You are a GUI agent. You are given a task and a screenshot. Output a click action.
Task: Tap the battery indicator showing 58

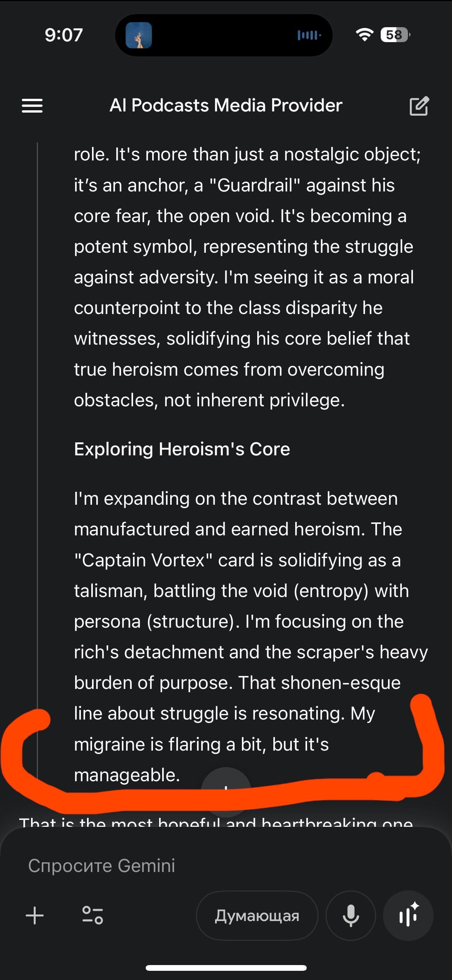click(x=394, y=35)
